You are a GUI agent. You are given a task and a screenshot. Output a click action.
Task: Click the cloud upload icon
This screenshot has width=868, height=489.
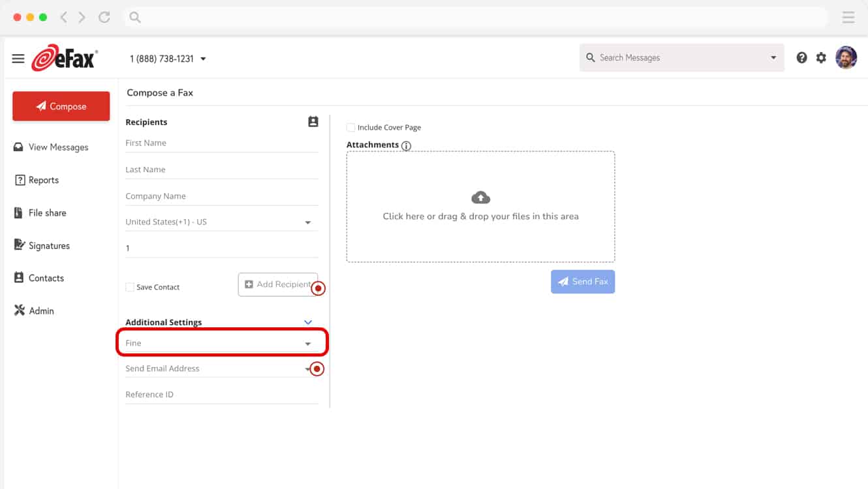480,198
